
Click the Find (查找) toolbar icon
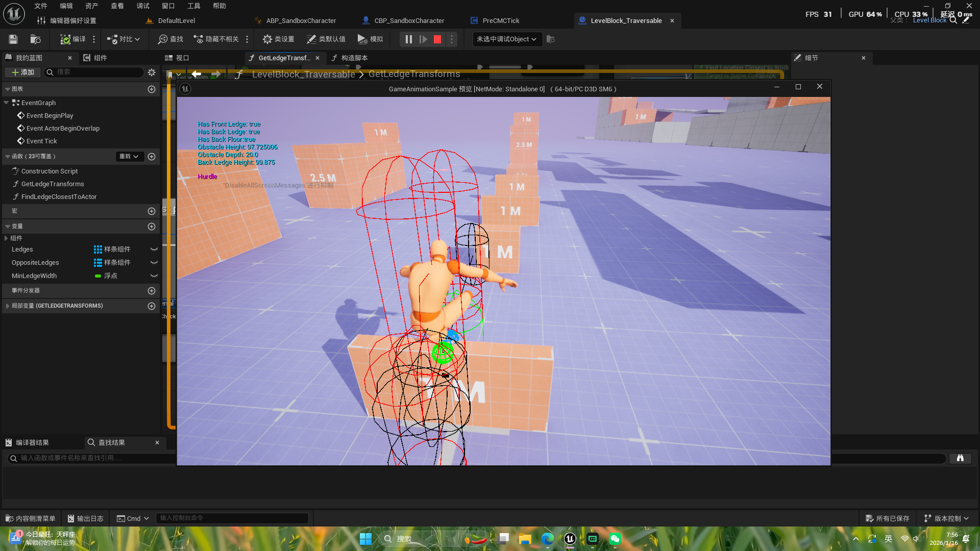[x=170, y=39]
